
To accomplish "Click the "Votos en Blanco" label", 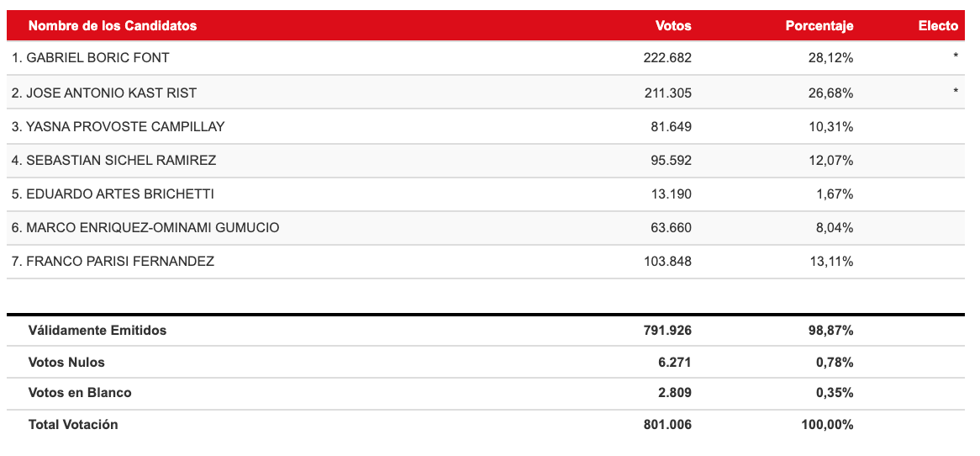I will (x=80, y=392).
